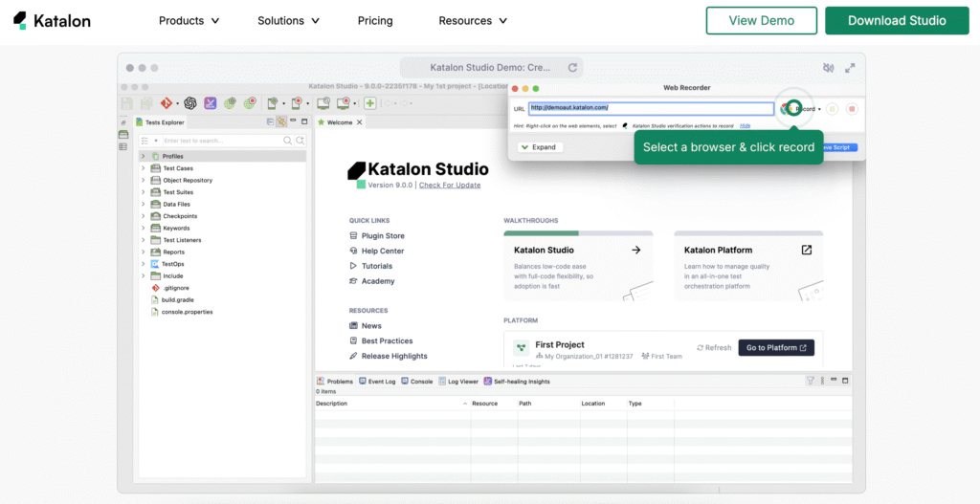Image resolution: width=980 pixels, height=504 pixels.
Task: Click Refresh next to First Project
Action: (714, 348)
